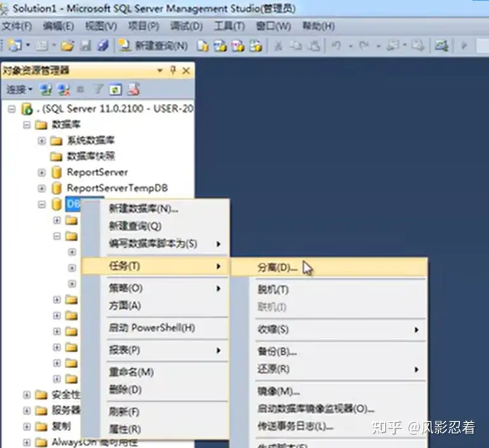Open the 调试(D) menu
The image size is (489, 448).
coord(186,26)
